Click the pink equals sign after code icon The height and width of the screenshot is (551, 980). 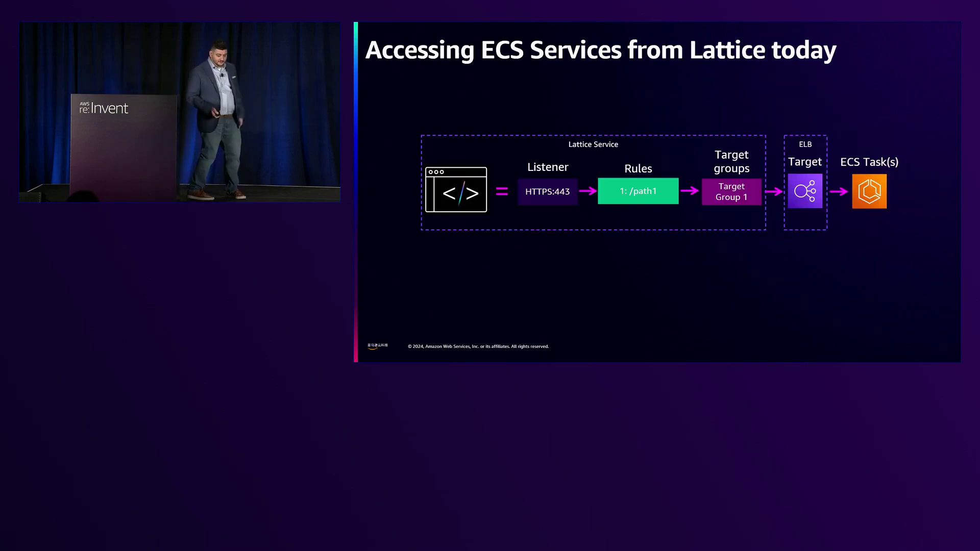[x=502, y=191]
